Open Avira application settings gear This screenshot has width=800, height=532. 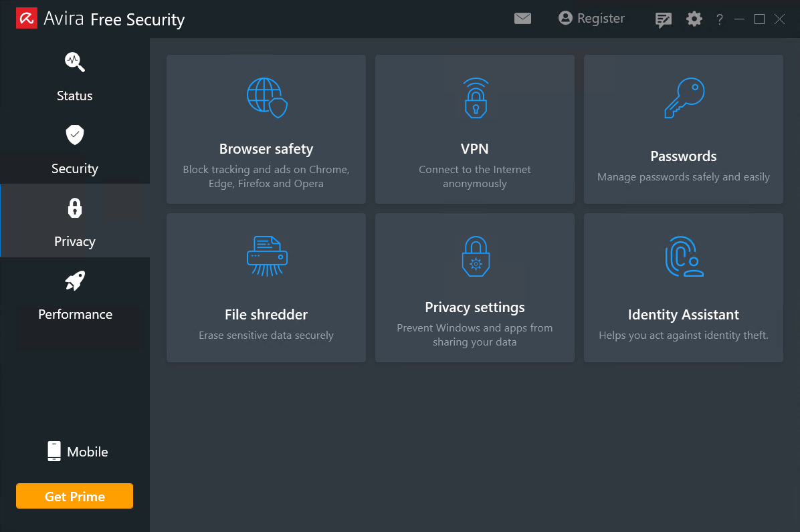(x=694, y=19)
